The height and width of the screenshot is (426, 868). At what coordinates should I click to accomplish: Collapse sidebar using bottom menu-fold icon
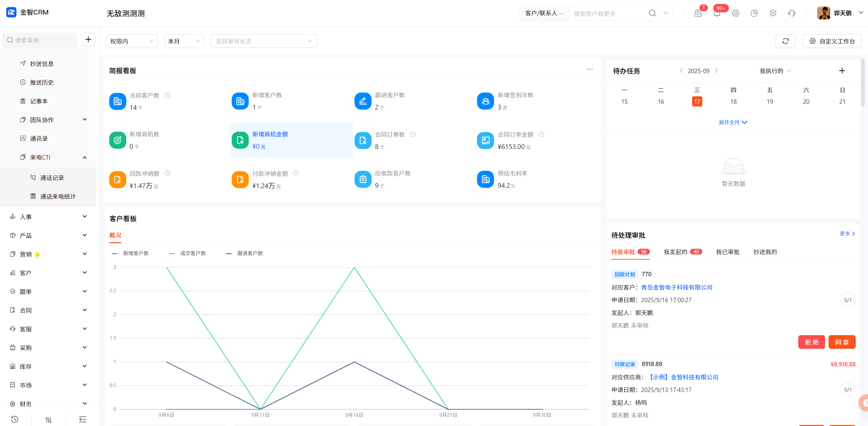pos(82,419)
